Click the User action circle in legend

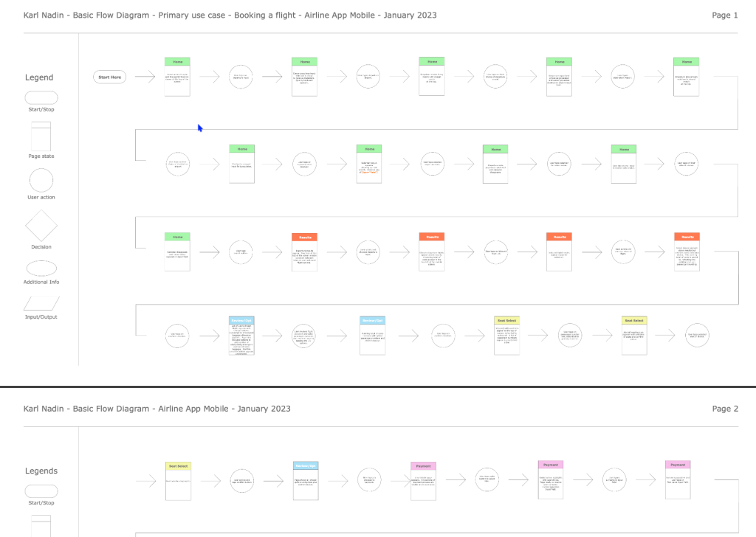[41, 180]
